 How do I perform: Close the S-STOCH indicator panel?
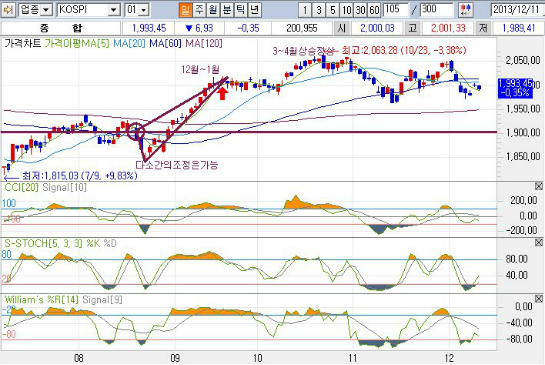point(538,242)
